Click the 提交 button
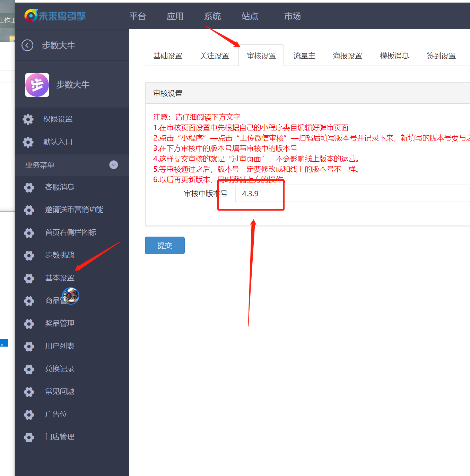Viewport: 470px width, 476px height. 165,246
